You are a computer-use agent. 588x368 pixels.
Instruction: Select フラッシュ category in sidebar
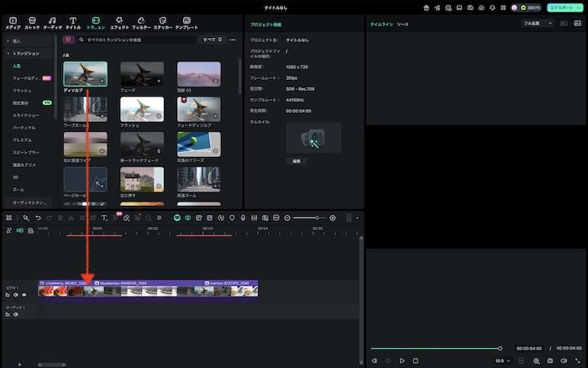click(22, 89)
